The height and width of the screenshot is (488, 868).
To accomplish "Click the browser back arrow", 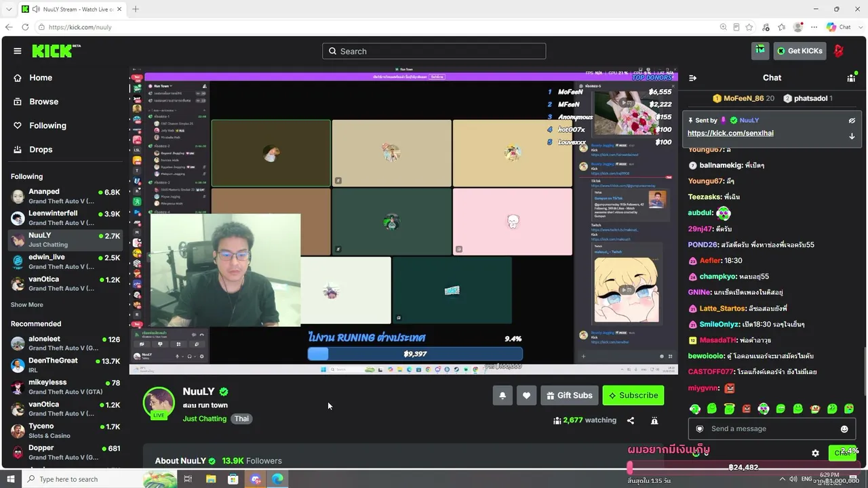I will coord(9,27).
